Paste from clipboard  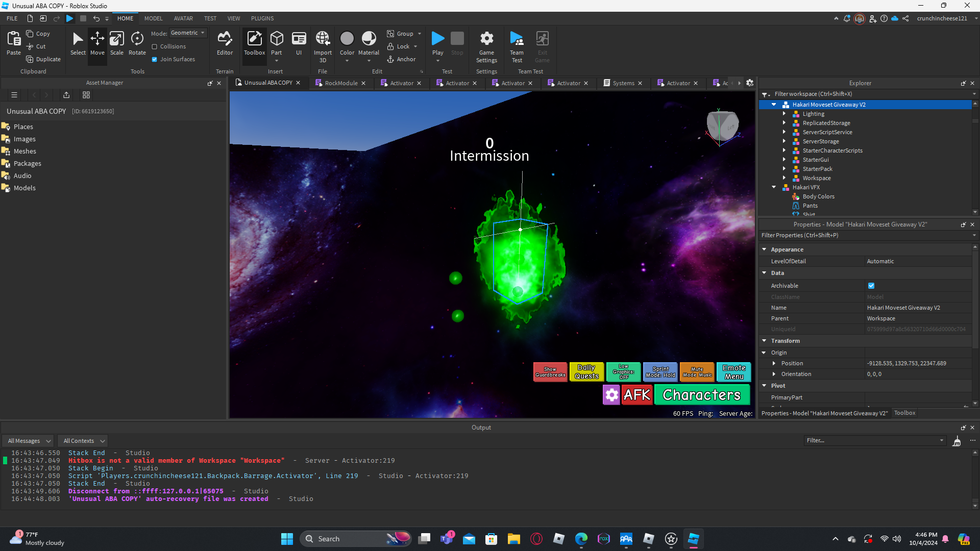(x=14, y=43)
